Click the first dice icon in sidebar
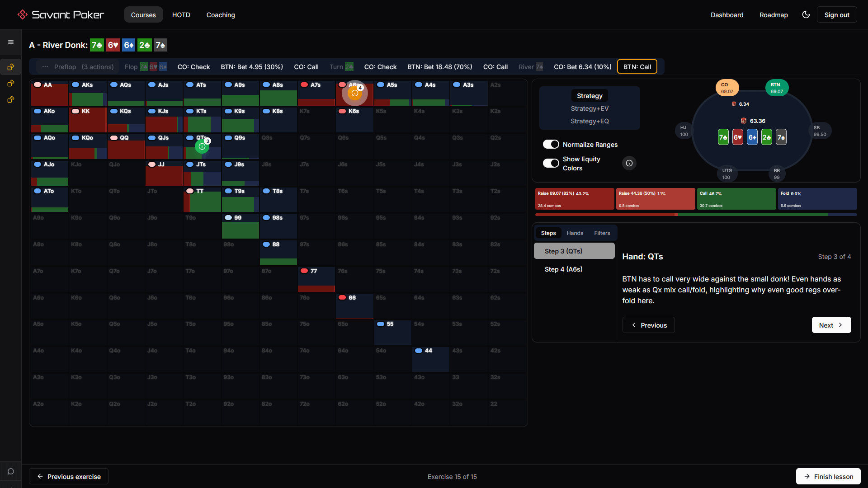Viewport: 868px width, 488px height. [11, 67]
